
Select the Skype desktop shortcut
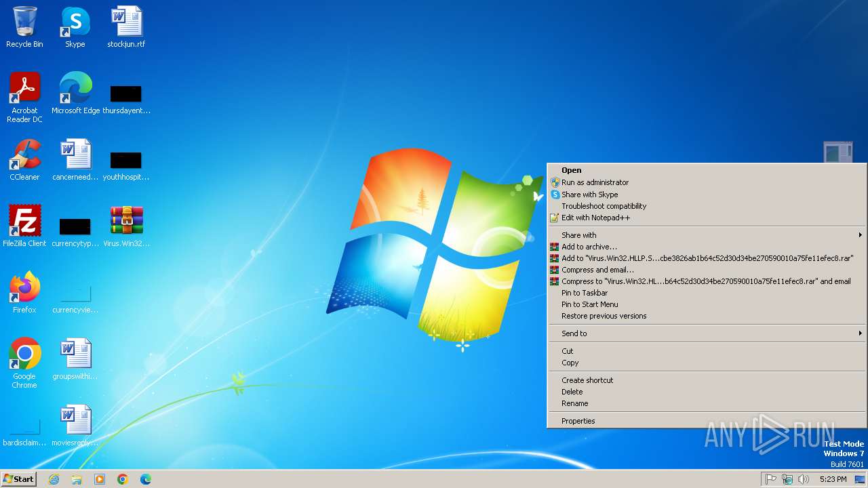[x=75, y=27]
